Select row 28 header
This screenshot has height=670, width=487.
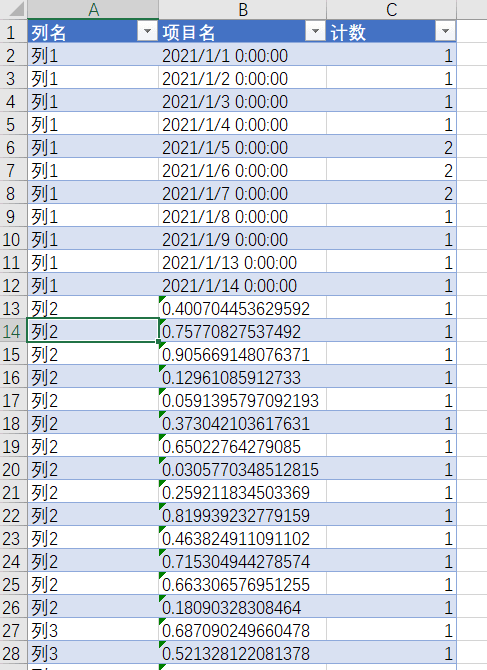[13, 653]
